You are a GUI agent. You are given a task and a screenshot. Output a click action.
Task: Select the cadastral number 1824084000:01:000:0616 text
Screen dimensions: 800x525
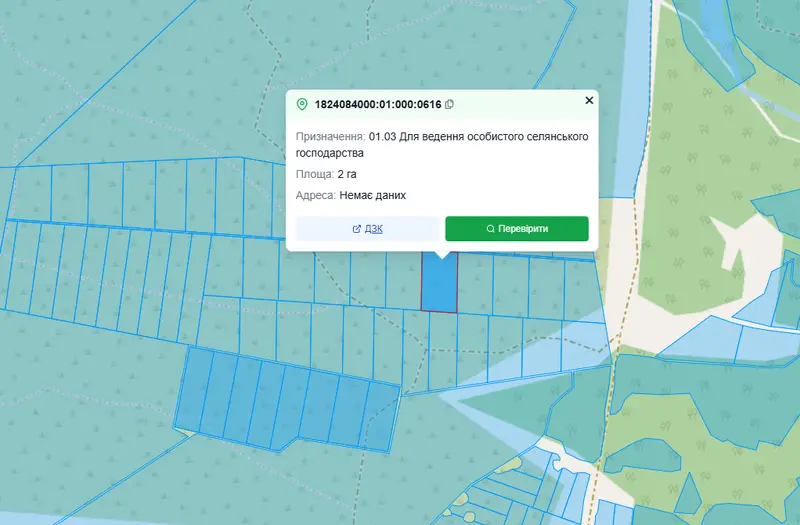pos(378,105)
